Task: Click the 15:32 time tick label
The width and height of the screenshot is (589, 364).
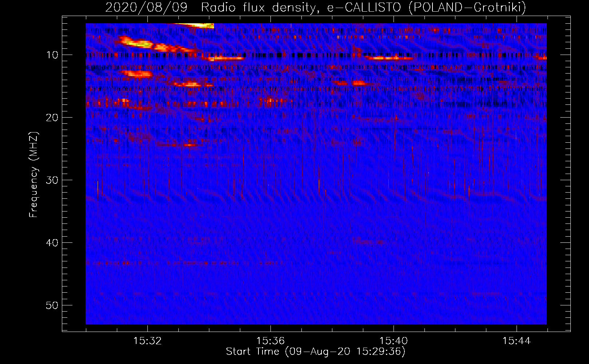Action: [x=147, y=341]
